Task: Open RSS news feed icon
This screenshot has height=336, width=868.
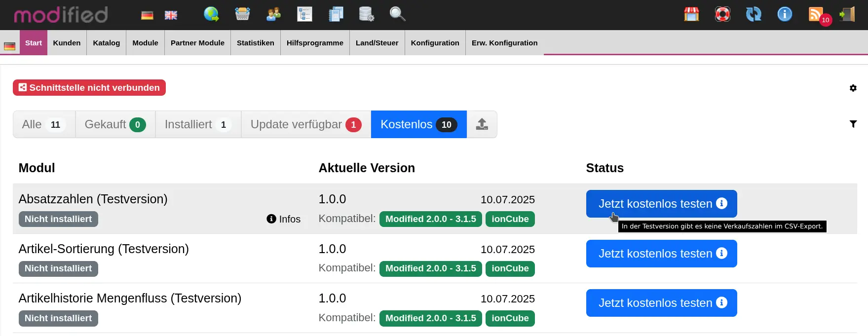Action: click(x=816, y=14)
